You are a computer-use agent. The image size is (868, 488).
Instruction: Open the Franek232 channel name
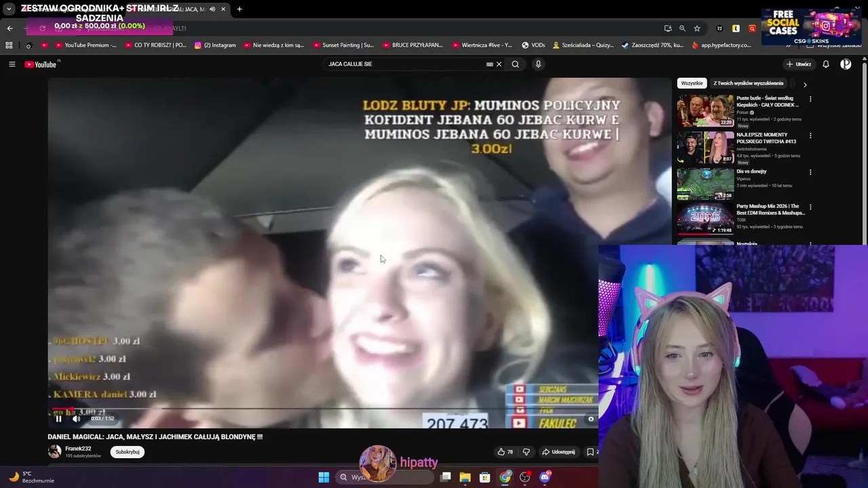(78, 449)
